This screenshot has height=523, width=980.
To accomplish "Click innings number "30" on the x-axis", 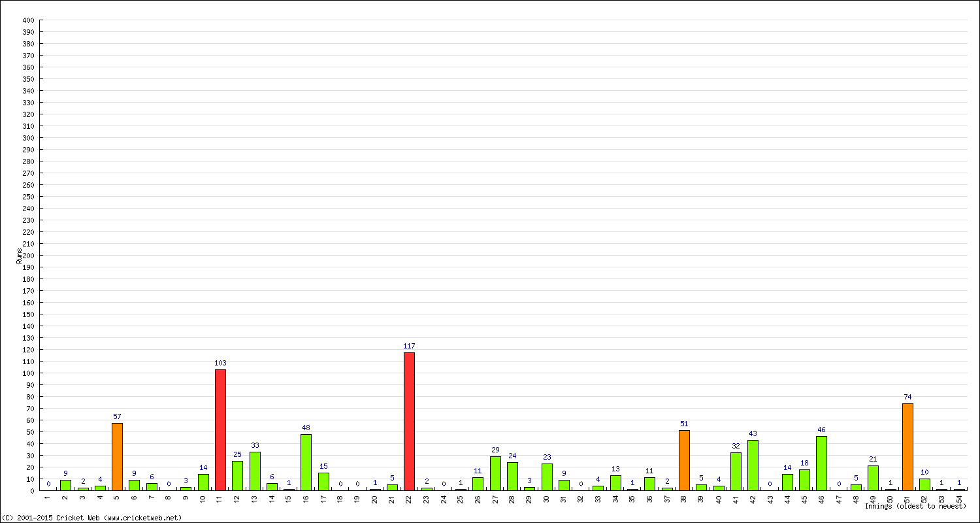I will point(547,498).
